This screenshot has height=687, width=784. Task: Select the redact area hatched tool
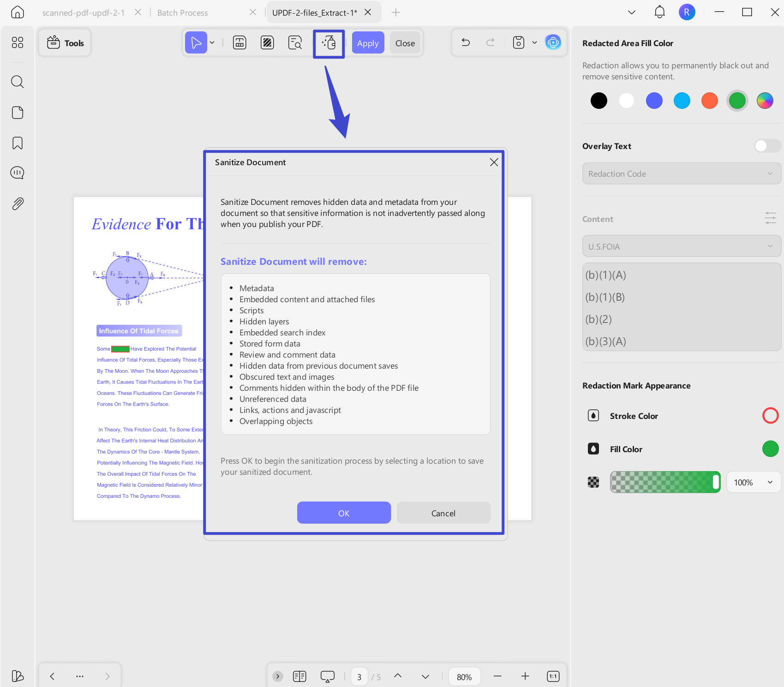[x=267, y=43]
